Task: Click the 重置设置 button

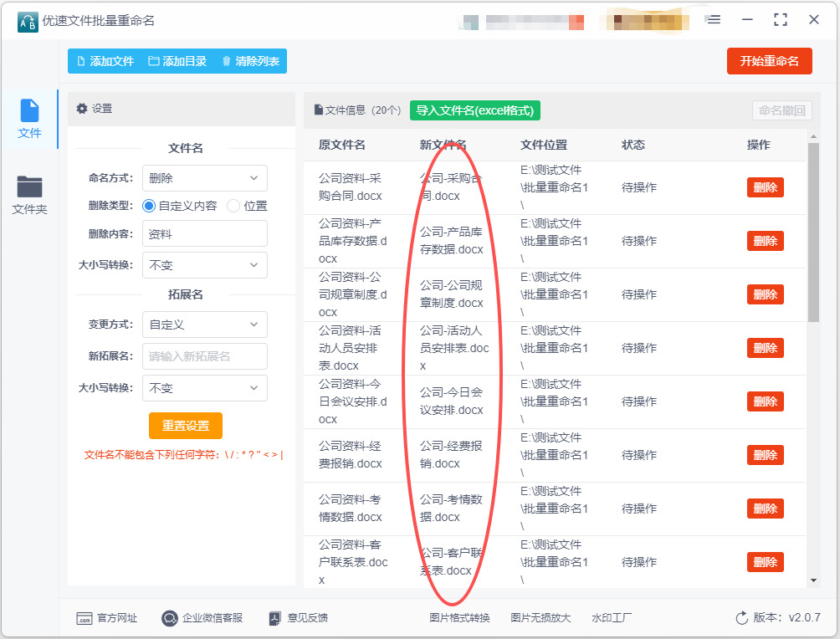Action: pos(186,426)
